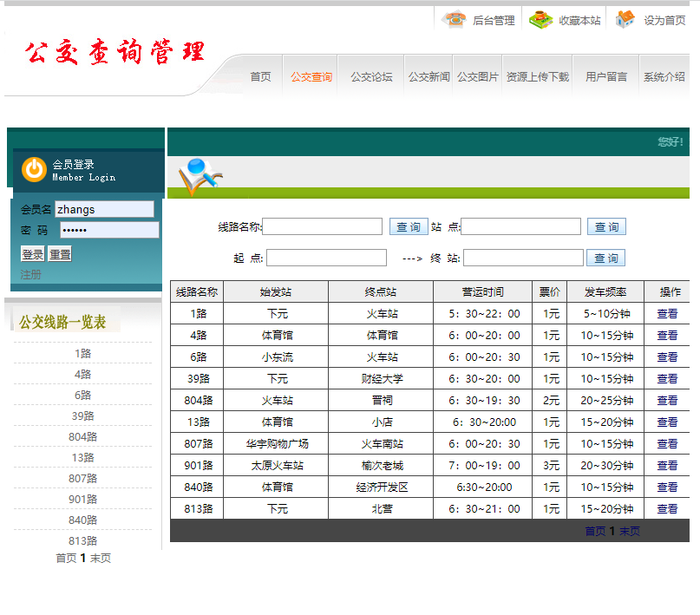Click the 密码 password field
700x615 pixels.
coord(109,230)
